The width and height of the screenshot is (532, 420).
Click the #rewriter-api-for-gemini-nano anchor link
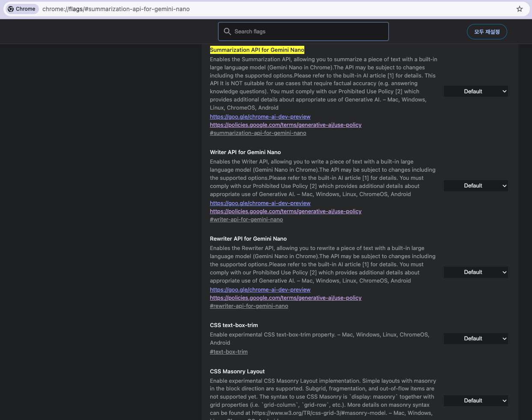pyautogui.click(x=249, y=306)
